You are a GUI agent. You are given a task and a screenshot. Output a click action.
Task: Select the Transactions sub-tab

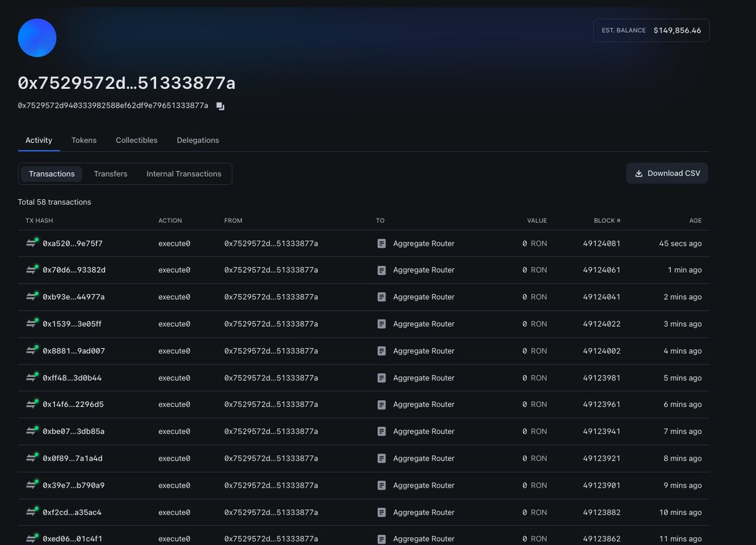(x=52, y=174)
